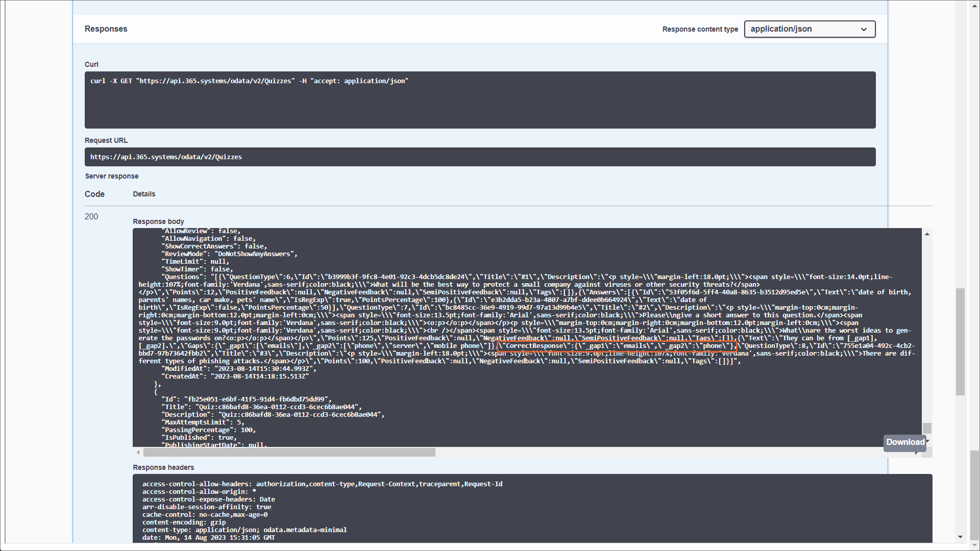Click response body vertical scrollbar thumb
The height and width of the screenshot is (551, 980).
pyautogui.click(x=927, y=428)
